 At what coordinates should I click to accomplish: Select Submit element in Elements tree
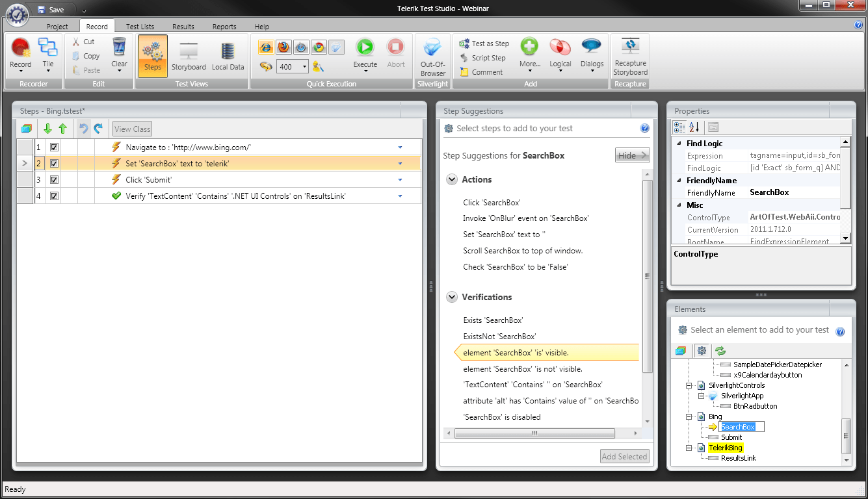pyautogui.click(x=731, y=437)
